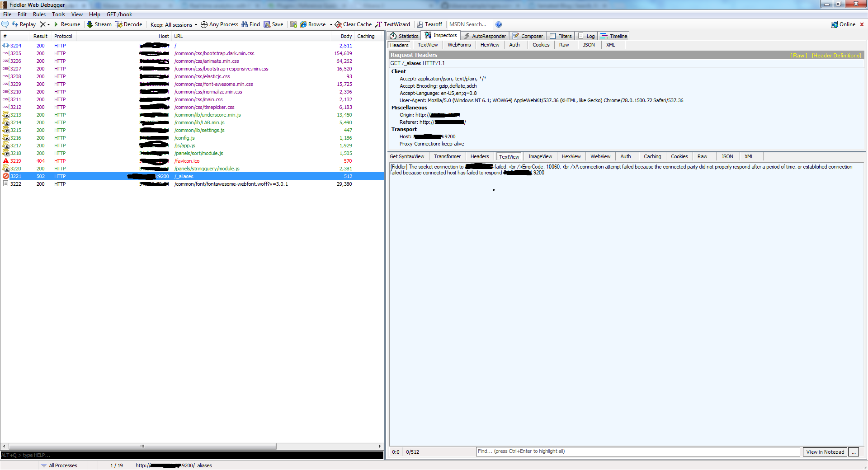The image size is (868, 470).
Task: Toggle Decode in toolbar
Action: pos(129,24)
